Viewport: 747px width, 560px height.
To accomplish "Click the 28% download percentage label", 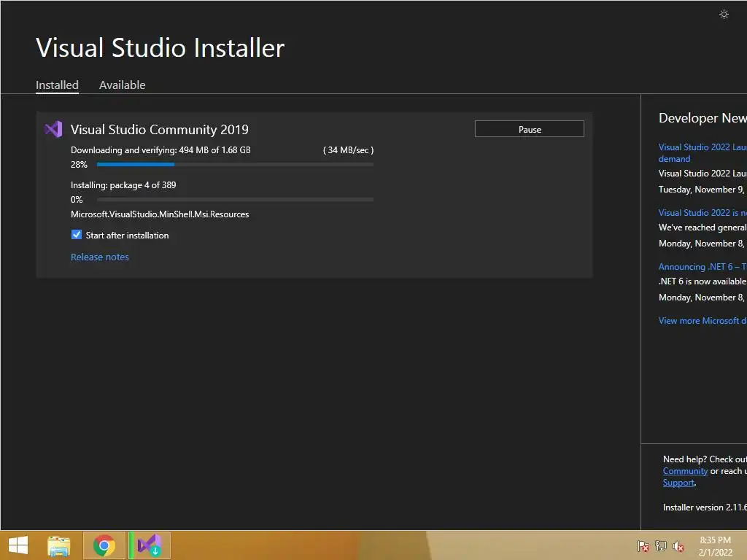I will coord(79,164).
